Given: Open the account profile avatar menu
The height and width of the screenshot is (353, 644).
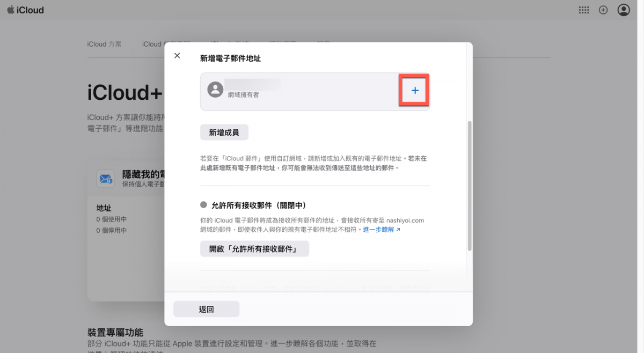Looking at the screenshot, I should (x=624, y=10).
